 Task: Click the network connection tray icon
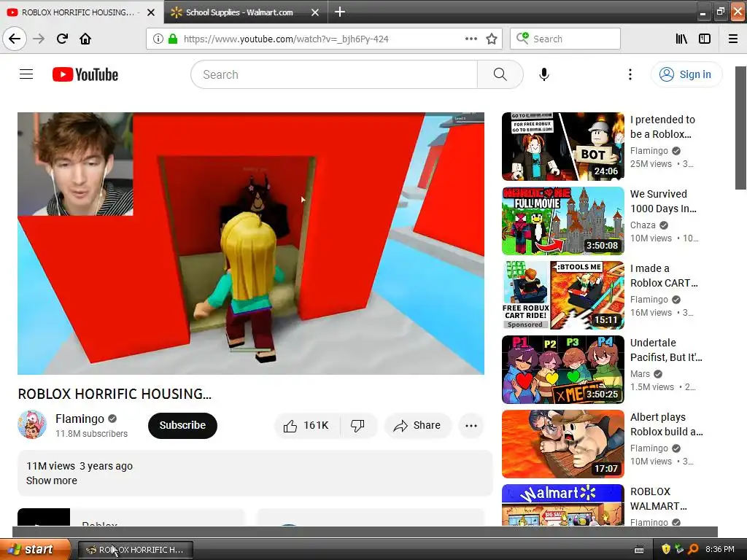coord(679,549)
